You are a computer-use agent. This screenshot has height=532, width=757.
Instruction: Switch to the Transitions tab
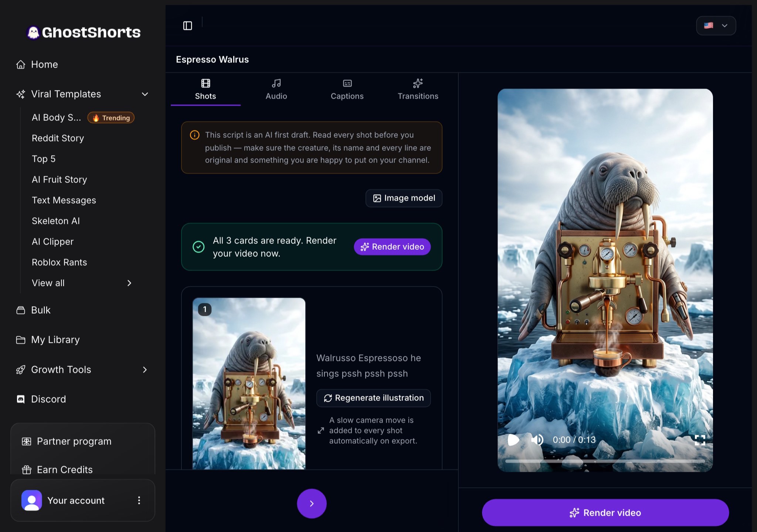tap(418, 89)
